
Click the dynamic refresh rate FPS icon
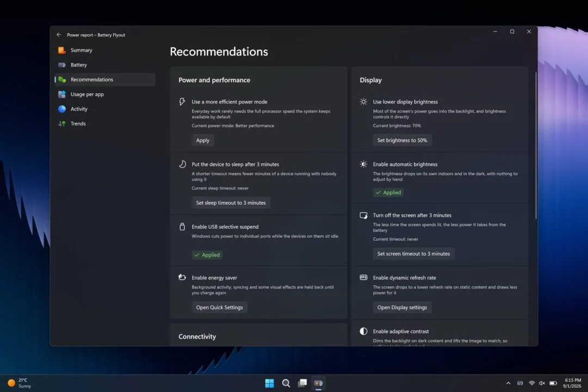[x=363, y=278]
